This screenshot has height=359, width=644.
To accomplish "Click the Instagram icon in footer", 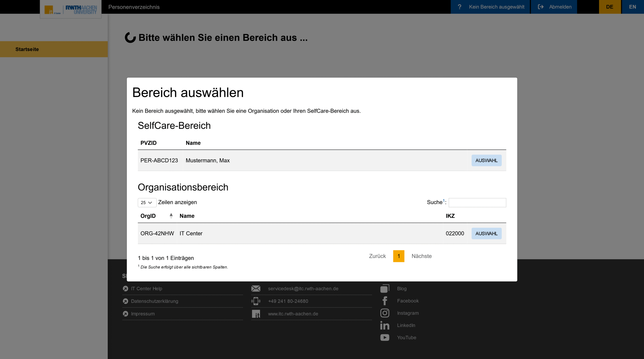I will point(385,313).
